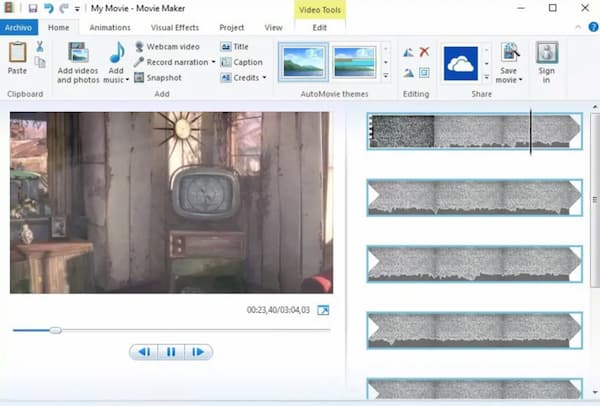Click the Add music note icon
The height and width of the screenshot is (406, 600).
click(x=116, y=52)
